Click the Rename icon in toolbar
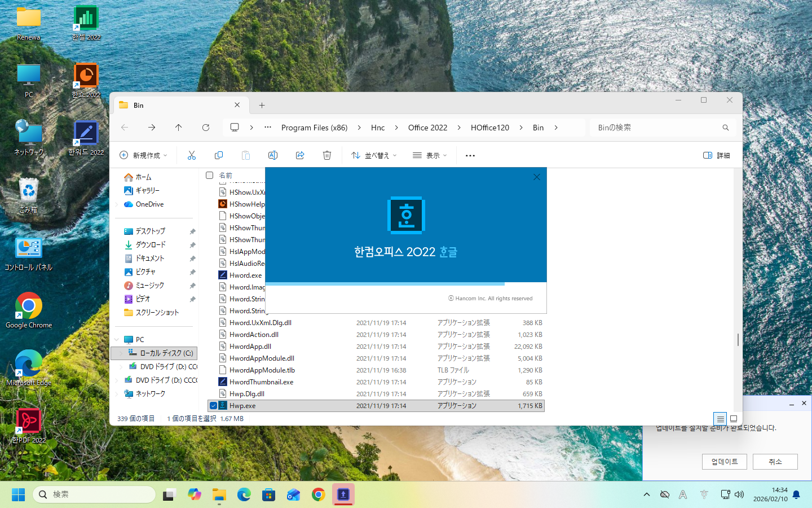The width and height of the screenshot is (812, 508). click(273, 155)
